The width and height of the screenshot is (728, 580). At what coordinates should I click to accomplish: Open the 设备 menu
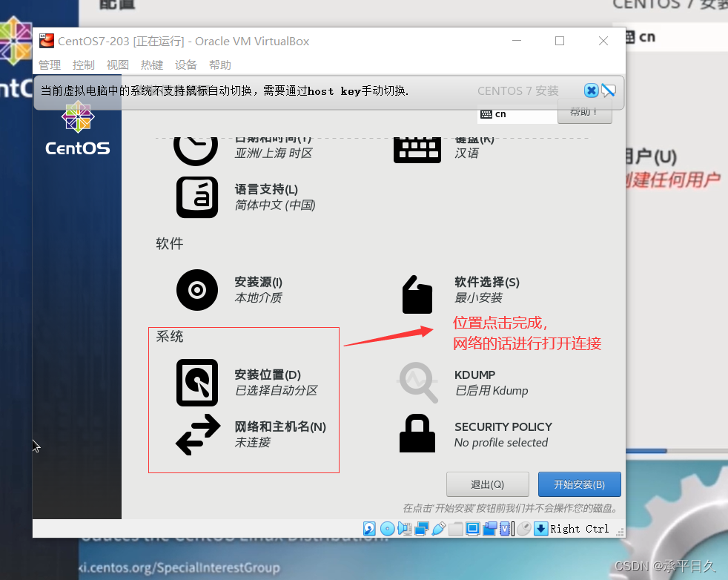coord(186,65)
